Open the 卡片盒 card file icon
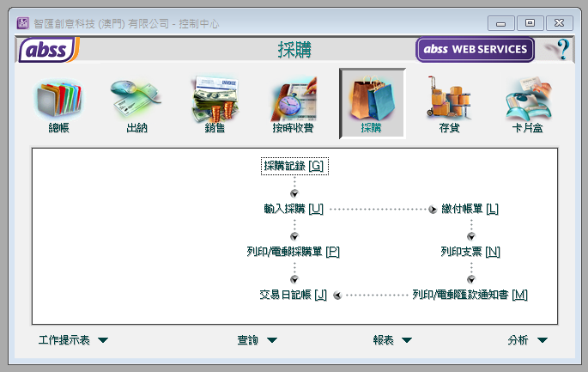The image size is (588, 372). click(527, 101)
